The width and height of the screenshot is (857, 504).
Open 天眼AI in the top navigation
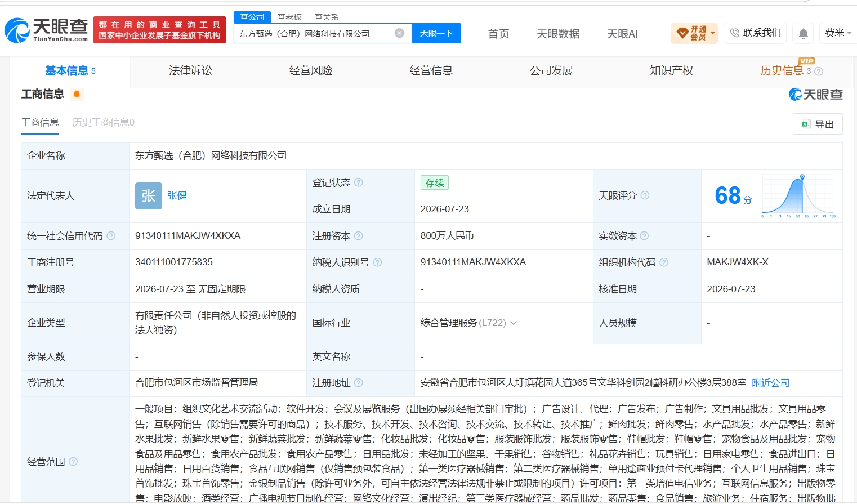(622, 34)
